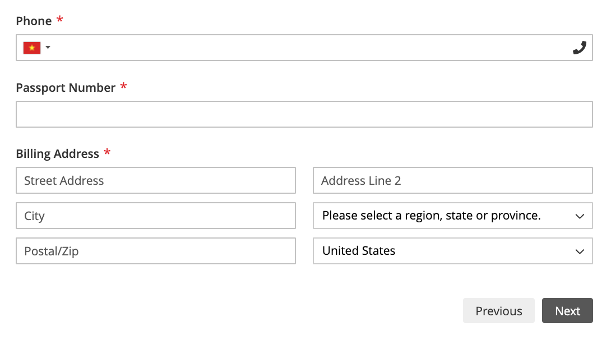Focus the City input box

(156, 216)
